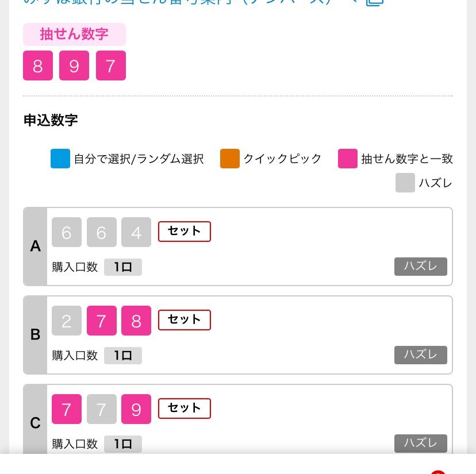476x474 pixels.
Task: Click the external window icon beside the link
Action: [375, 2]
